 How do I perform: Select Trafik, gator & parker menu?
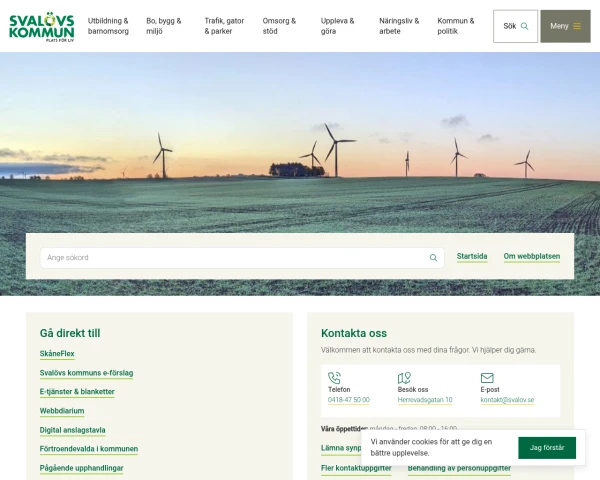point(224,26)
